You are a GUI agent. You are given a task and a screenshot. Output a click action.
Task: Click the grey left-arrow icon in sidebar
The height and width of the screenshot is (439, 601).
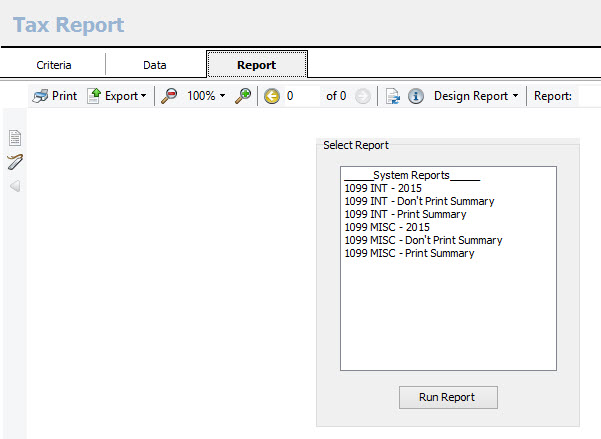pos(15,186)
